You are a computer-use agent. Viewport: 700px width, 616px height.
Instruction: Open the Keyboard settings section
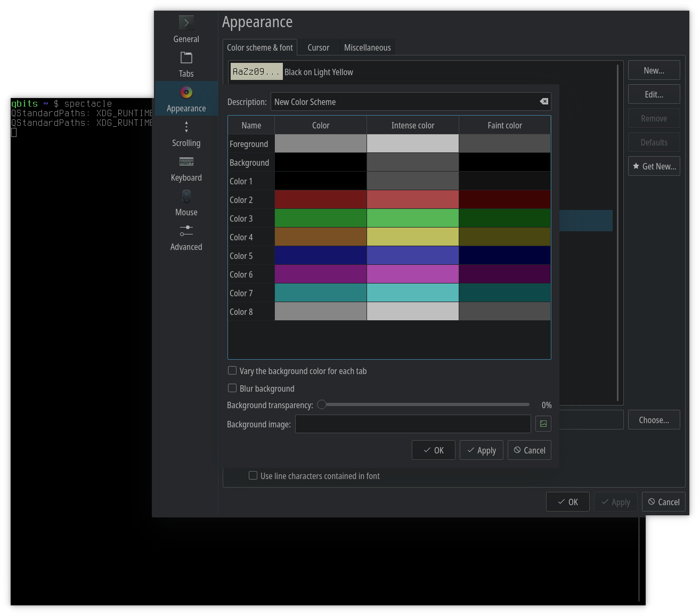click(186, 168)
